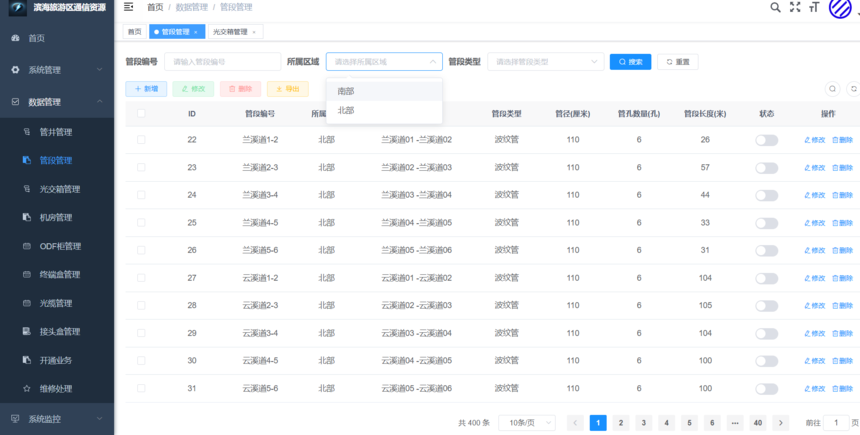Click the 管段管理 sidebar icon
This screenshot has width=860, height=435.
click(26, 161)
